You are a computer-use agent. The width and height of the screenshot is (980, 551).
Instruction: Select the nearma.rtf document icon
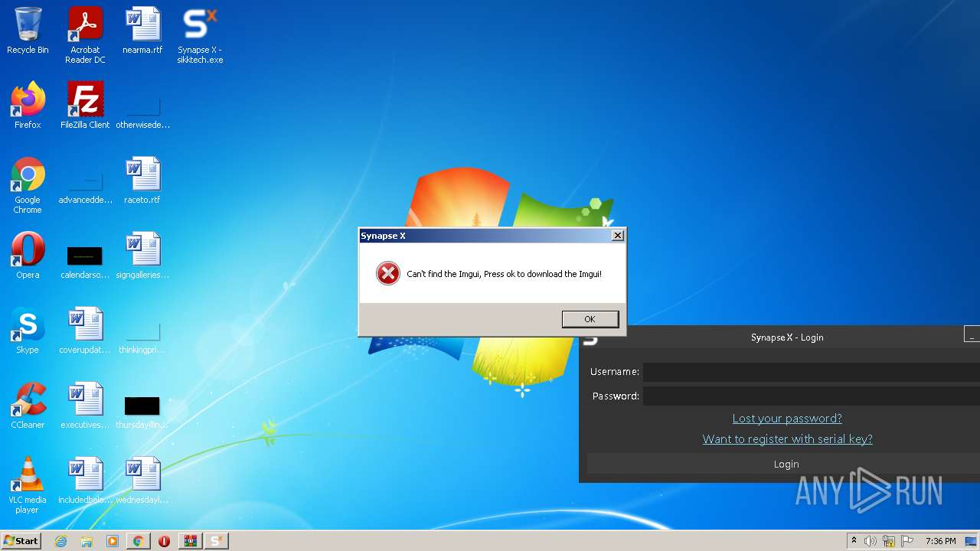click(x=142, y=31)
